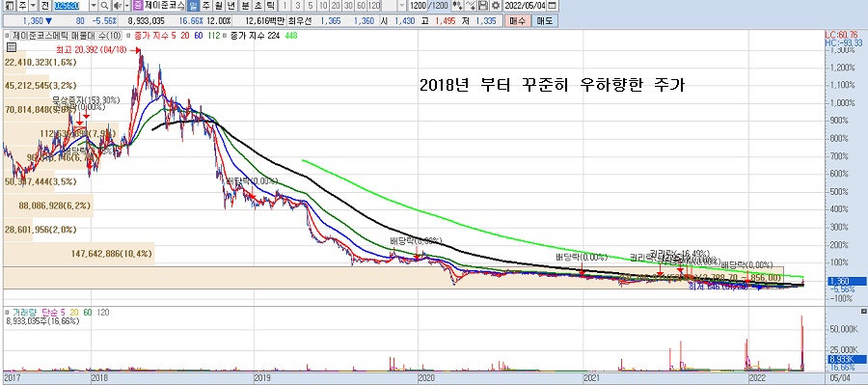
Task: Select the 년 yearly period
Action: pos(231,6)
